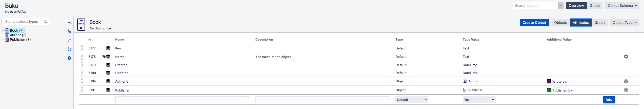Select Author (2) in object type tree
Viewport: 644px width, 109px height.
click(18, 35)
